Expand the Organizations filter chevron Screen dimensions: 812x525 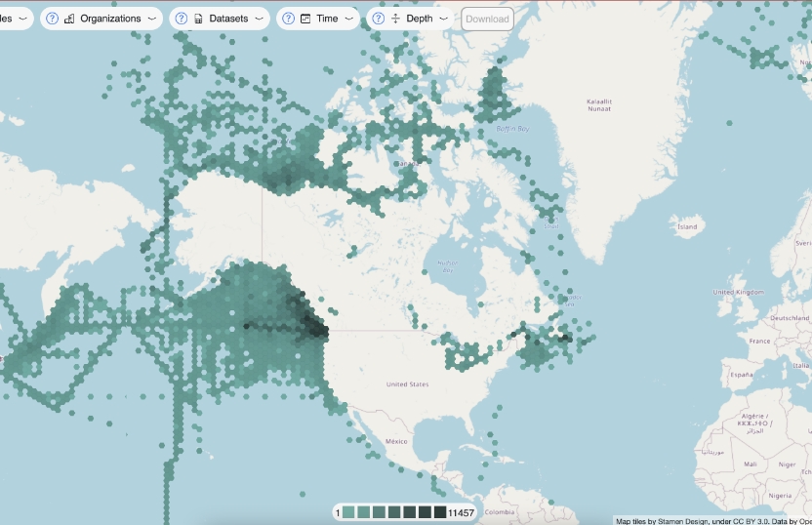(x=151, y=19)
